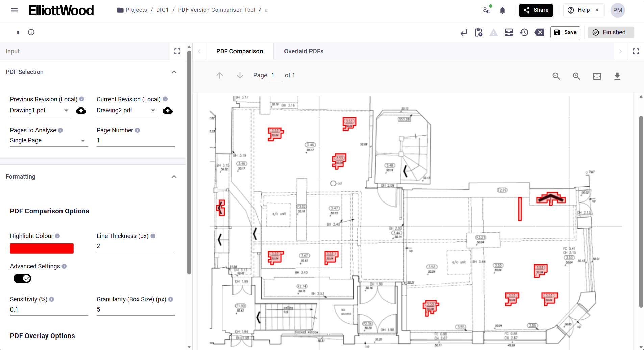Open the notifications bell

click(502, 10)
